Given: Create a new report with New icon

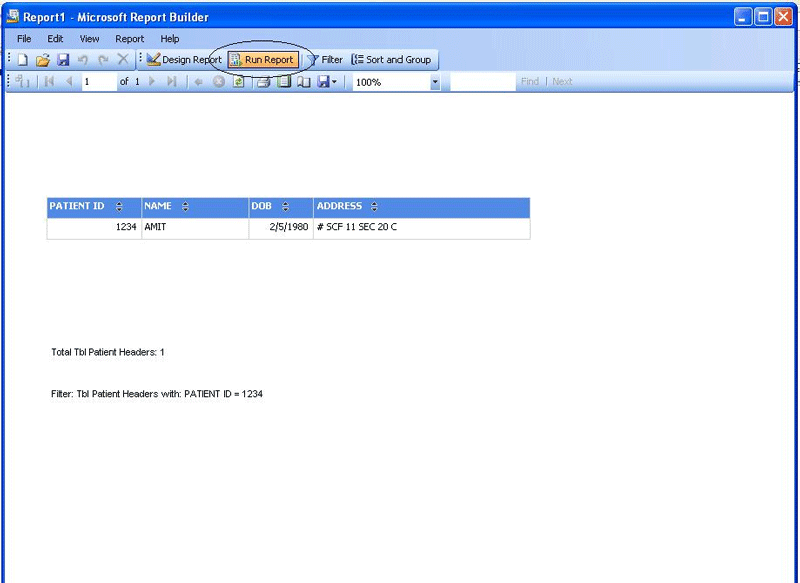Looking at the screenshot, I should coord(22,60).
